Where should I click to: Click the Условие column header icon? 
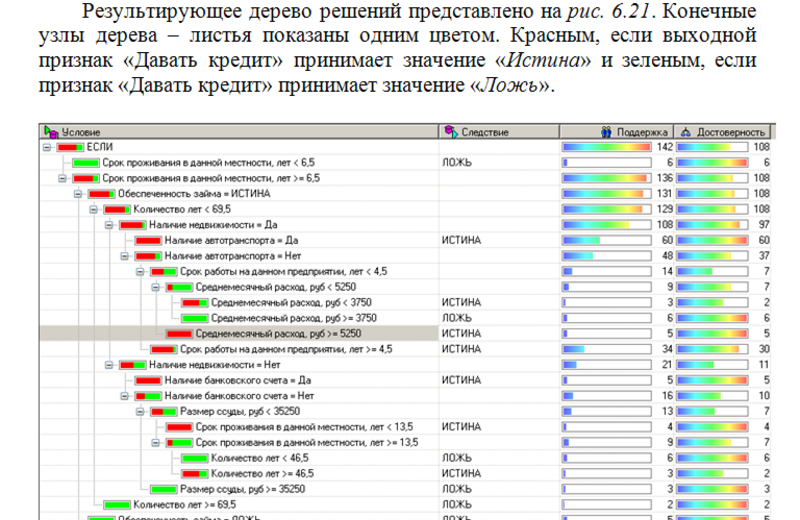(51, 132)
